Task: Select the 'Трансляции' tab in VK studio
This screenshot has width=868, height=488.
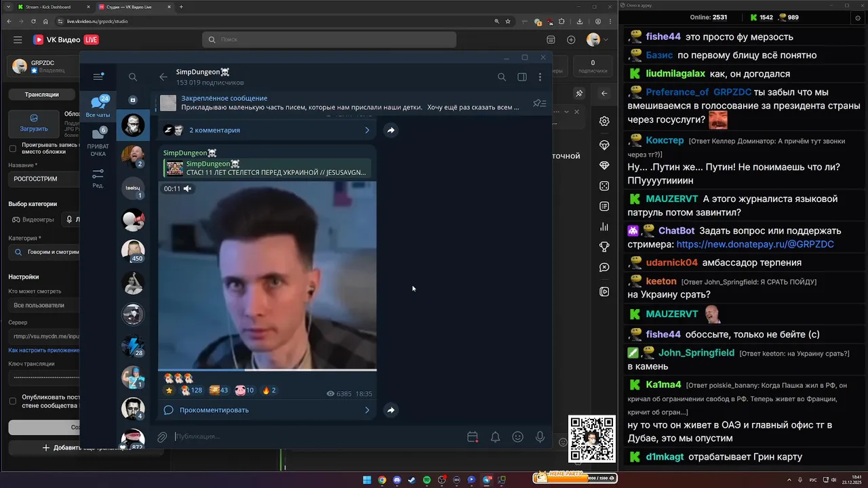Action: (x=42, y=94)
